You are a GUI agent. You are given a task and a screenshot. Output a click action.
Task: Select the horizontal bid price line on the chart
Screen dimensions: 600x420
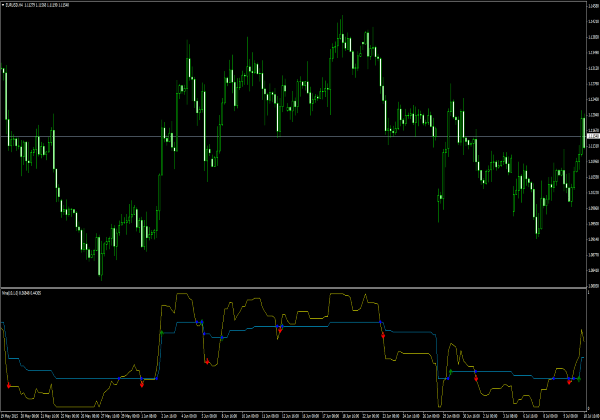pos(293,136)
